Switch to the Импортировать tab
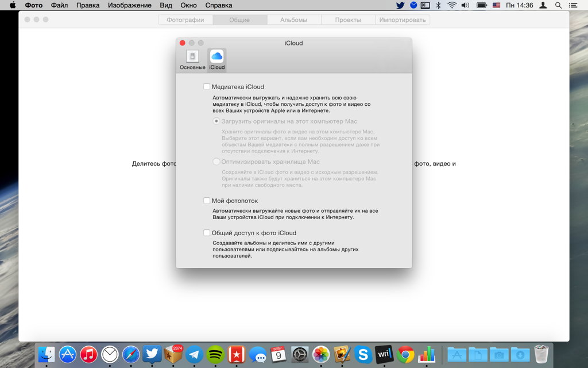 [x=403, y=20]
